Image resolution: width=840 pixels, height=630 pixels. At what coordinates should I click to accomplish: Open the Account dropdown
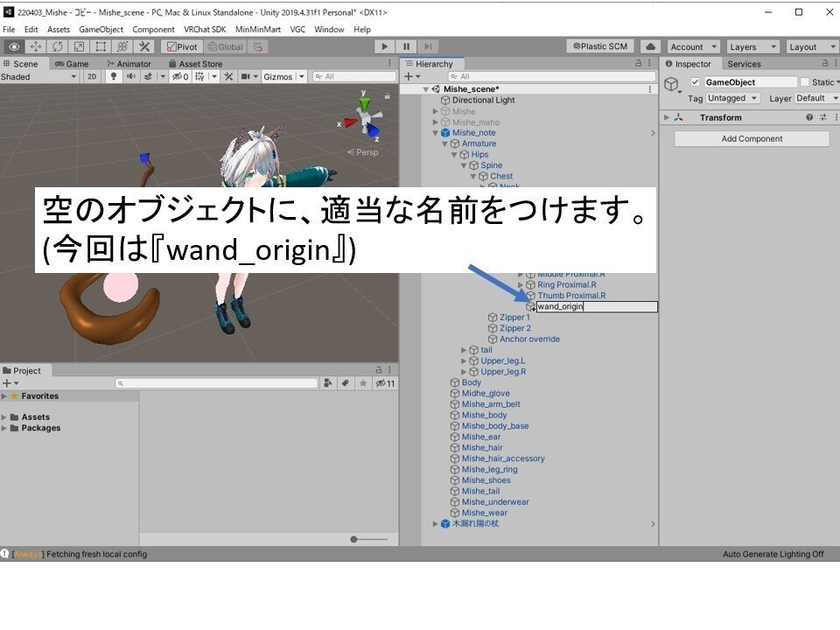click(693, 46)
